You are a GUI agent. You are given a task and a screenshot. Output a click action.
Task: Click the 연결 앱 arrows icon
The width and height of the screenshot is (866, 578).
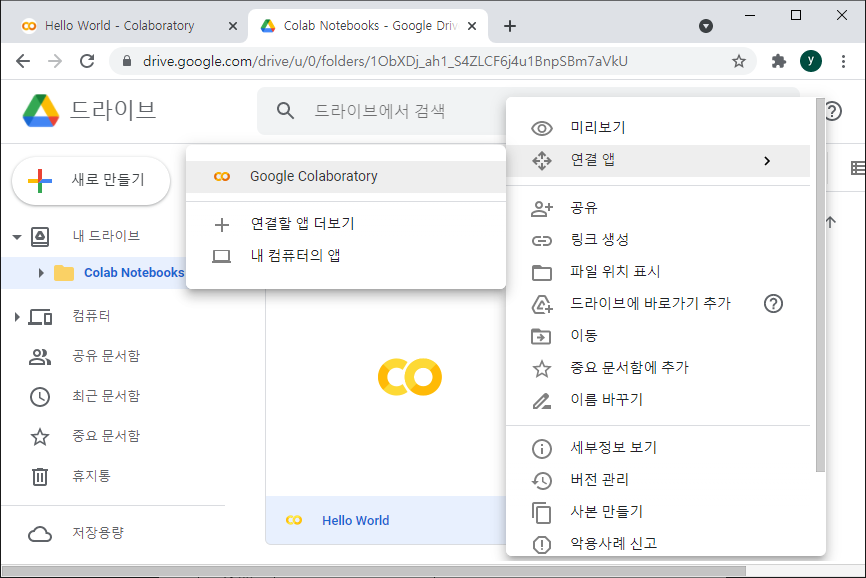point(541,161)
